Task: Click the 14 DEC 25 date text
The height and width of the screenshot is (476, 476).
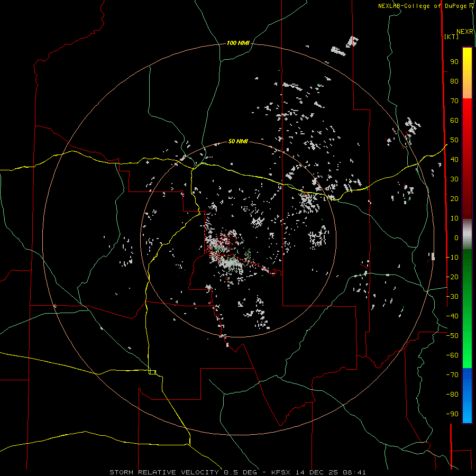Action: pos(317,472)
